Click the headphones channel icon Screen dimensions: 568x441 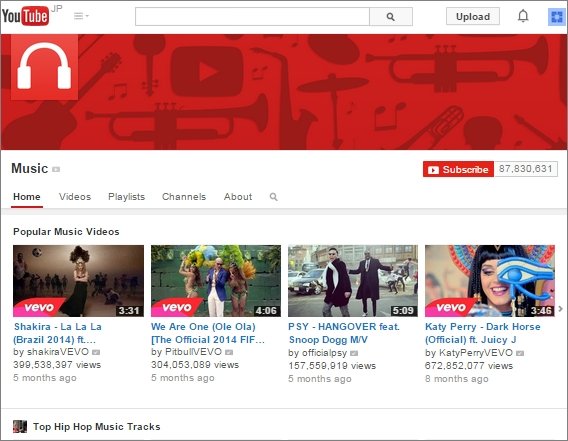[45, 67]
